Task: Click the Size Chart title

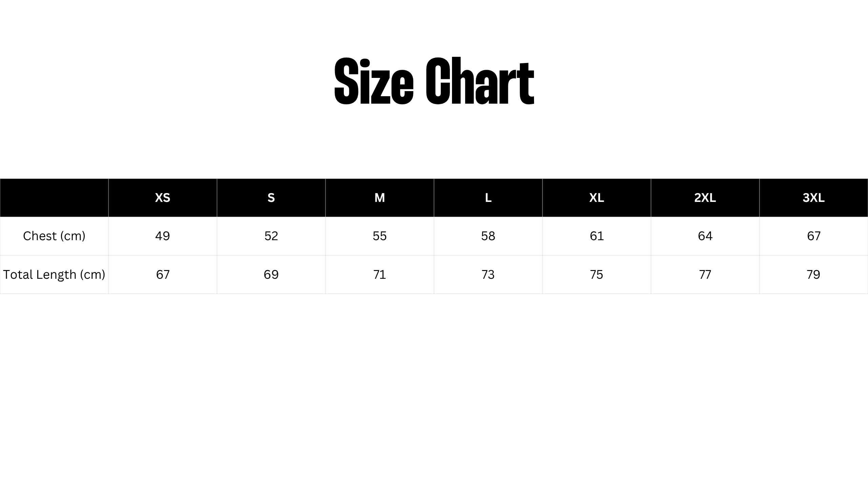Action: click(x=434, y=81)
